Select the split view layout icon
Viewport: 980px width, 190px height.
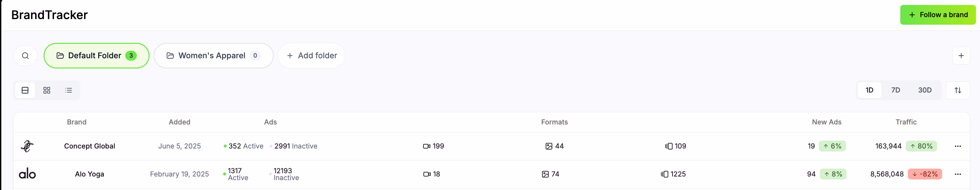click(25, 90)
